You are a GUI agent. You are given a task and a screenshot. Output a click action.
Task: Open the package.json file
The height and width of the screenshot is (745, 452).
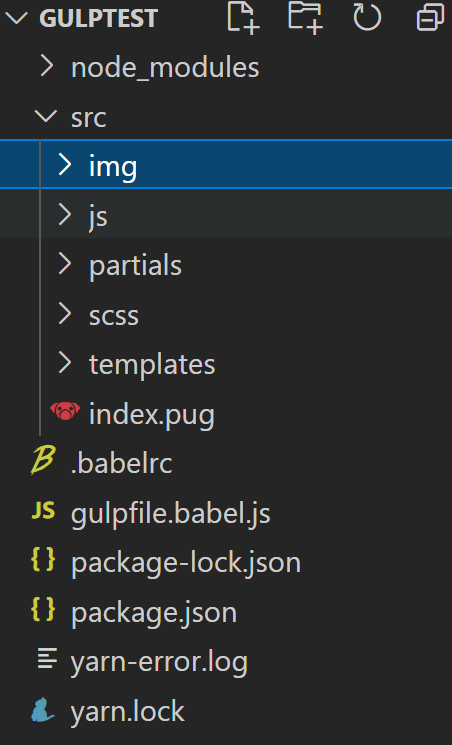coord(154,613)
